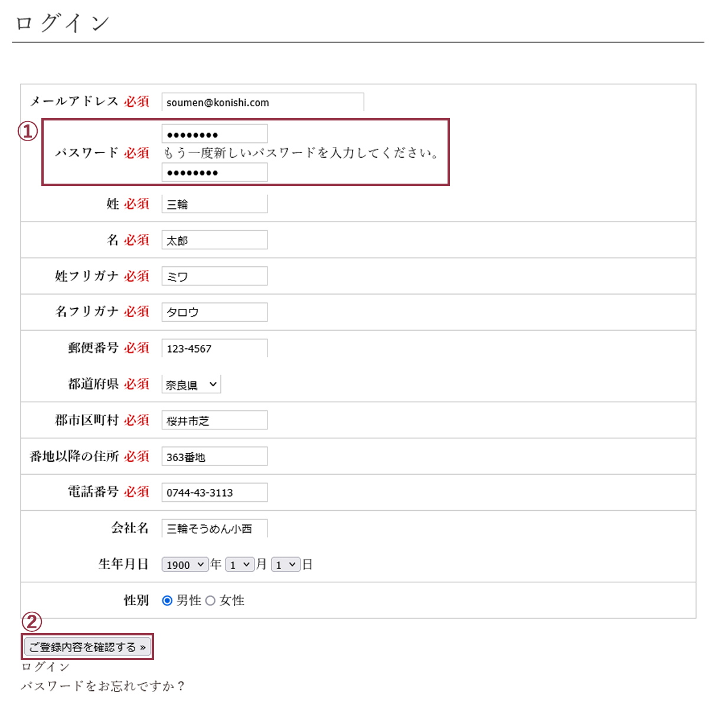The height and width of the screenshot is (708, 728).
Task: Open the birth year dropdown showing 1900
Action: 185,565
